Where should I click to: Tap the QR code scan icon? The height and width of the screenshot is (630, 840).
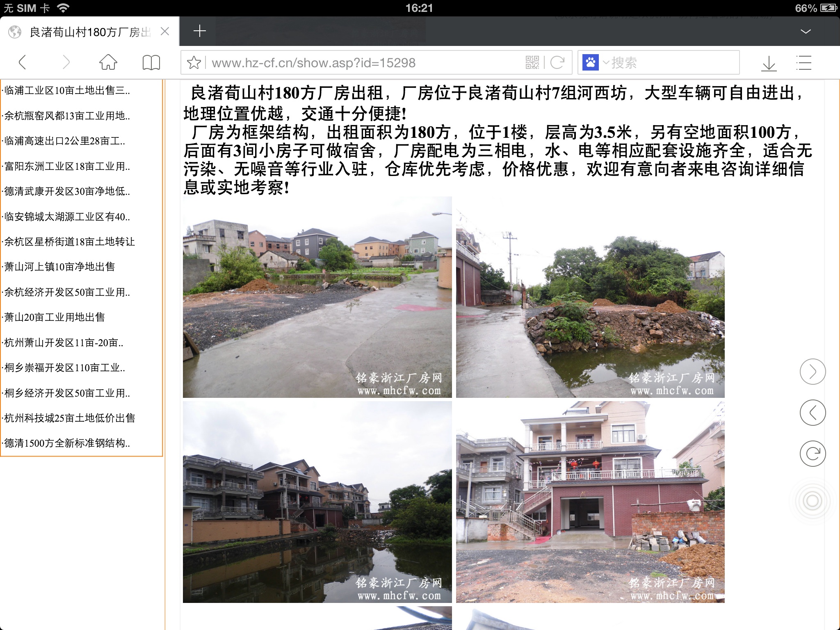[532, 63]
